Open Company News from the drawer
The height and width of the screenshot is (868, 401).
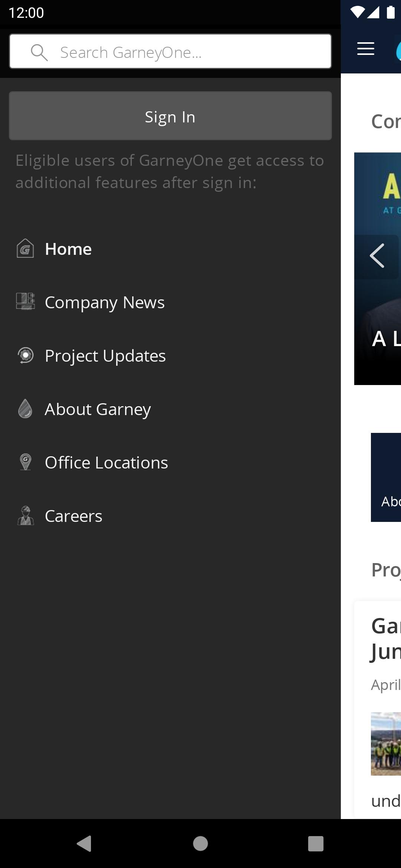click(x=170, y=302)
